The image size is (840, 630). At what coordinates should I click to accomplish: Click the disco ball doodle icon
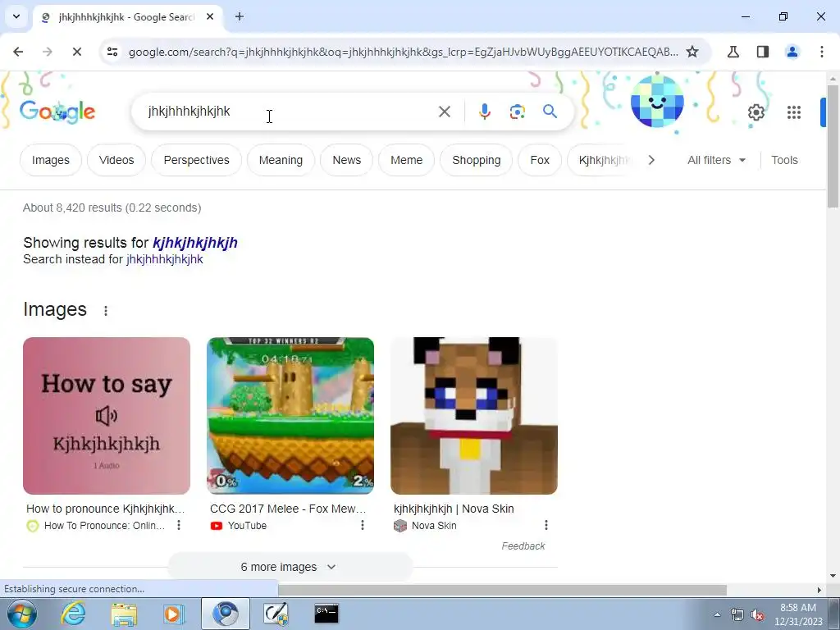657,102
